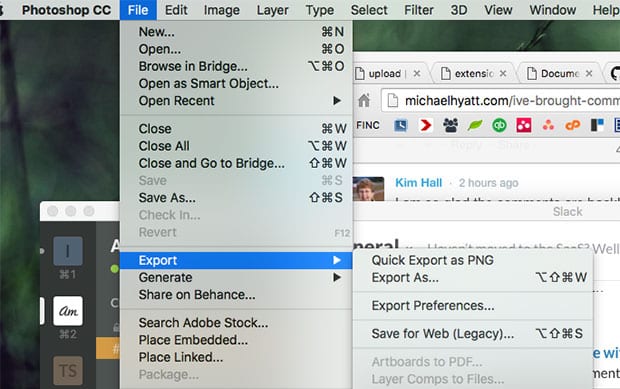The width and height of the screenshot is (620, 389).
Task: Close the upload browser tab
Action: [417, 74]
